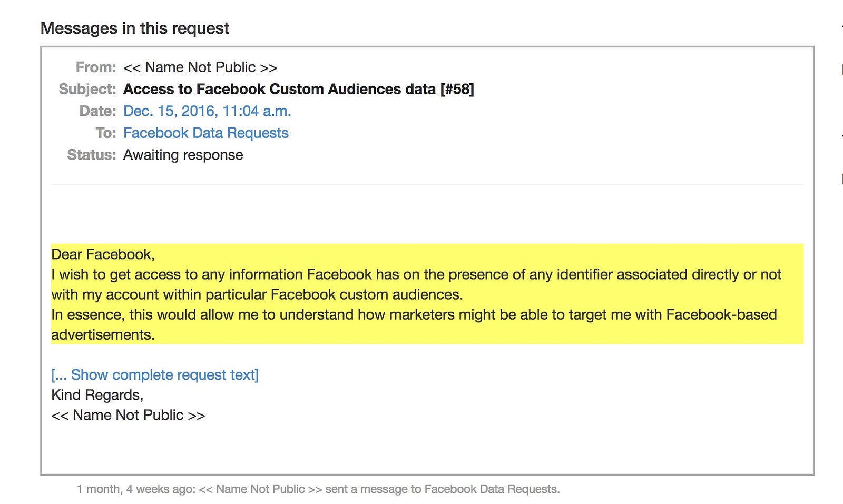This screenshot has height=504, width=843.
Task: Click the word advertisements in highlighted text
Action: (x=103, y=335)
